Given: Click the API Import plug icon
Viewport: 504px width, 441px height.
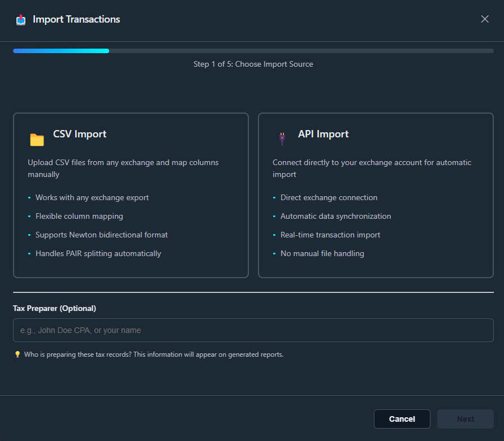Looking at the screenshot, I should [x=282, y=138].
